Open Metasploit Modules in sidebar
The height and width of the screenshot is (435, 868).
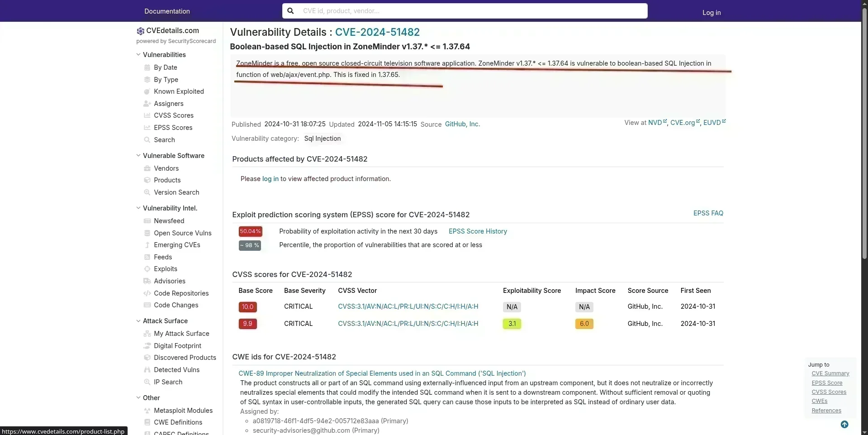point(183,411)
